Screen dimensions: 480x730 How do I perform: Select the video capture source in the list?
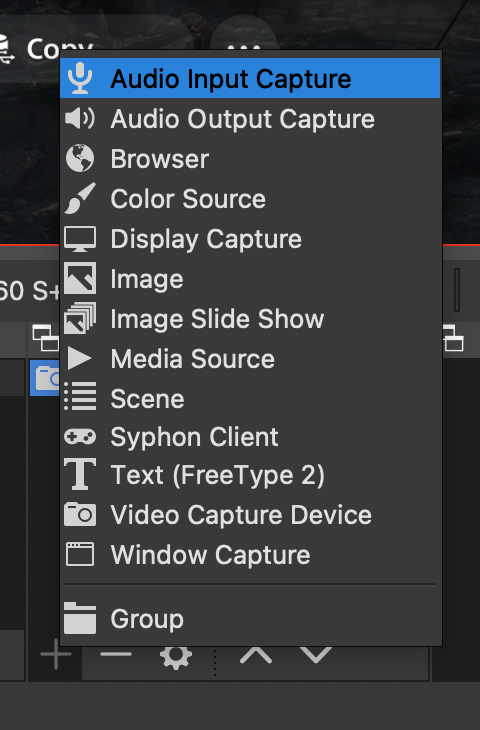coord(45,378)
